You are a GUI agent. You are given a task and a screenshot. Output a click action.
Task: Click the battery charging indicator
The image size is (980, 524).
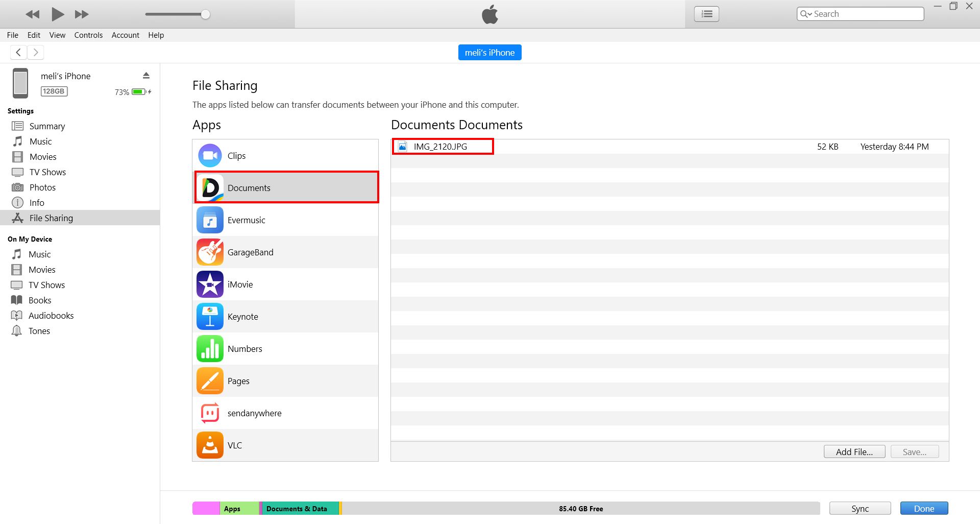coord(141,92)
